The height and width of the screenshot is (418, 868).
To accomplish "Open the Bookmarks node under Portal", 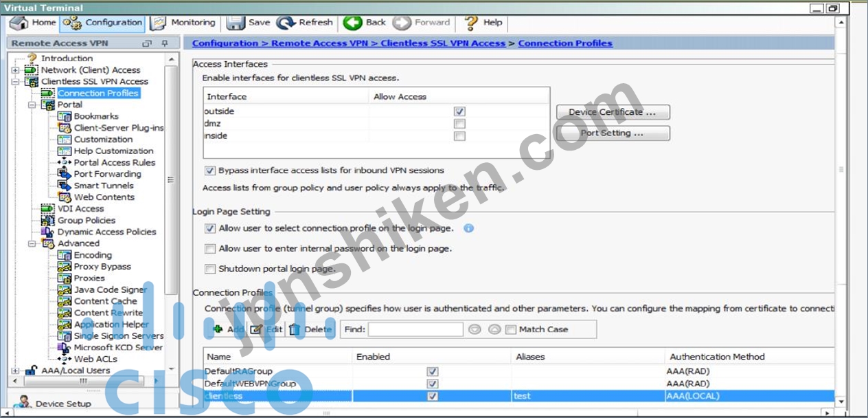I will click(x=96, y=116).
